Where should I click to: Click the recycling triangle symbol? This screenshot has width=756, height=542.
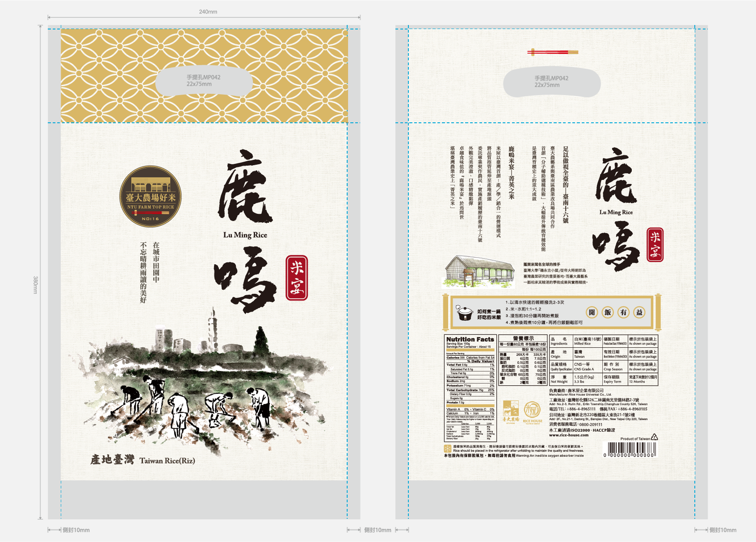pos(655,437)
